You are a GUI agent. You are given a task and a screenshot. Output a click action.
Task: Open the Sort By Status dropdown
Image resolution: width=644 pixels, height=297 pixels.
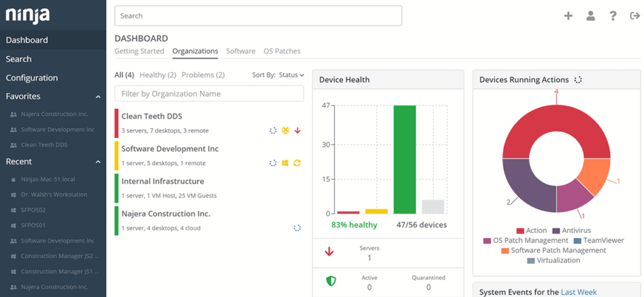291,75
